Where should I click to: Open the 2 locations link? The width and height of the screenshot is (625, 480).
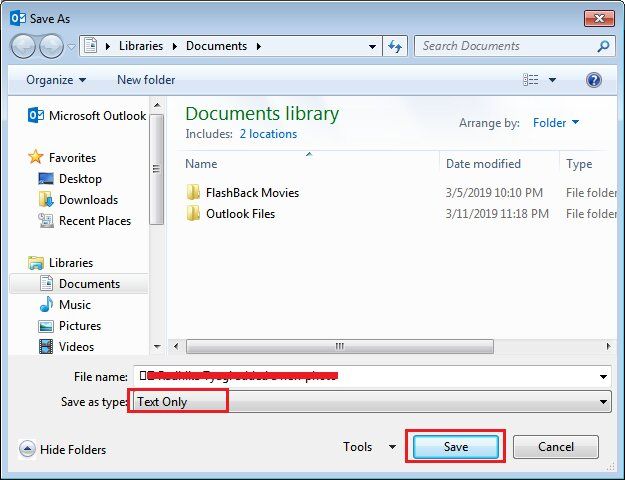point(268,134)
